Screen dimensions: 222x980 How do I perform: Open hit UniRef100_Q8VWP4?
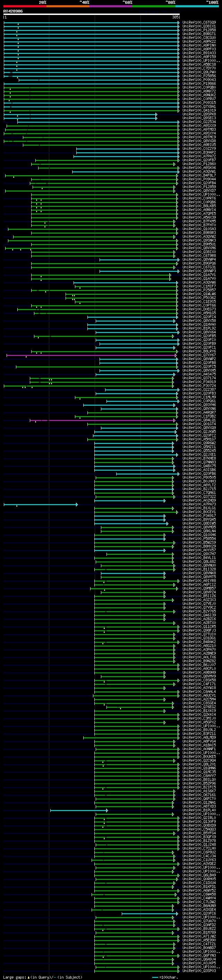pyautogui.click(x=199, y=259)
